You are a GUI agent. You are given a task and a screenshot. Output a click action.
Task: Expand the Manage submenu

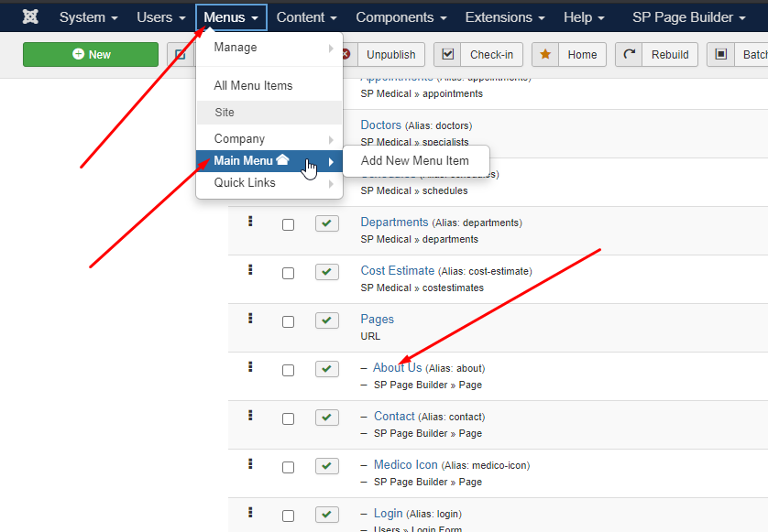pos(269,48)
